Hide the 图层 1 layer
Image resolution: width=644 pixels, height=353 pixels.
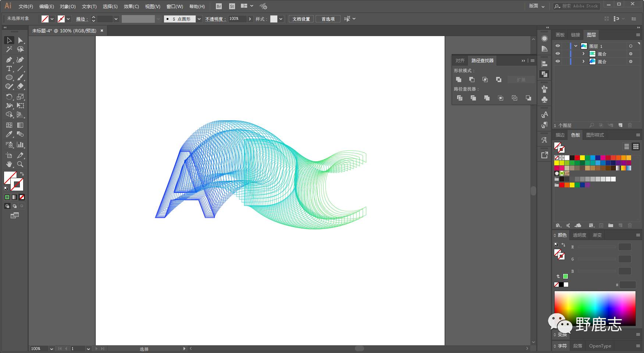click(558, 46)
